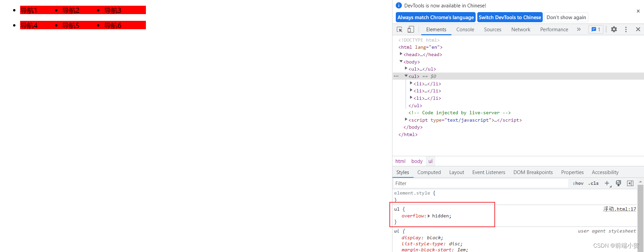Click 导航1 item on the page
This screenshot has height=252, width=644.
(x=29, y=10)
